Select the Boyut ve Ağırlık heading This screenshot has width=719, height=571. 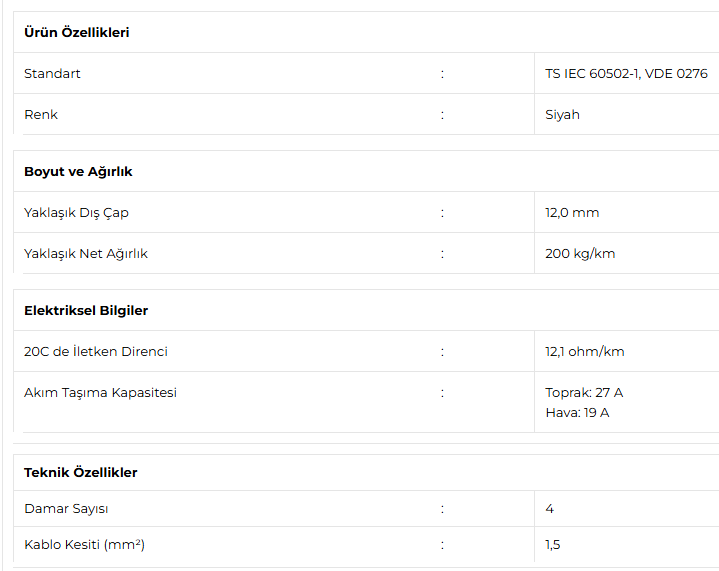pyautogui.click(x=78, y=172)
